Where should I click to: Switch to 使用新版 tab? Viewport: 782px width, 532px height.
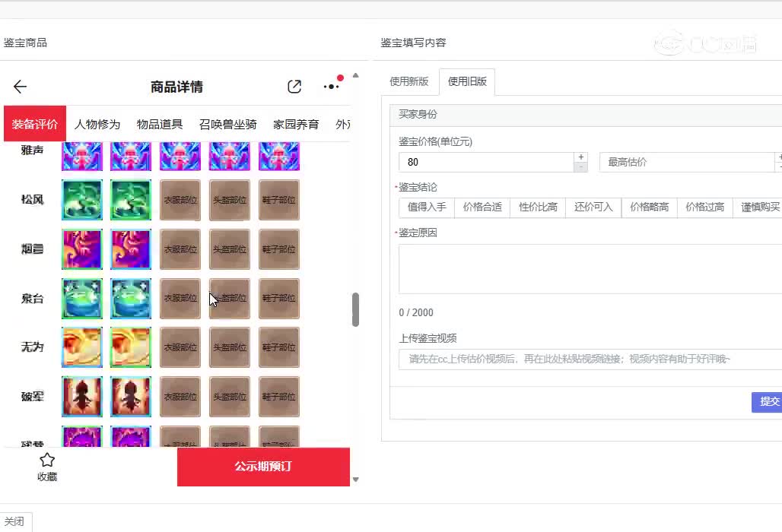pyautogui.click(x=409, y=81)
